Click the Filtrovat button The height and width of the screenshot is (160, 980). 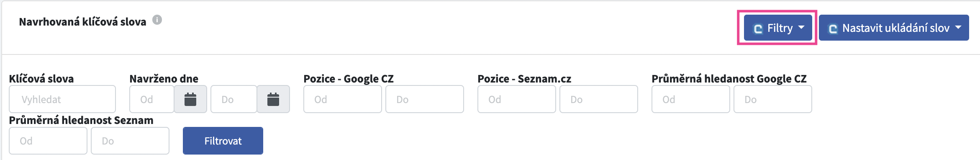(x=223, y=141)
